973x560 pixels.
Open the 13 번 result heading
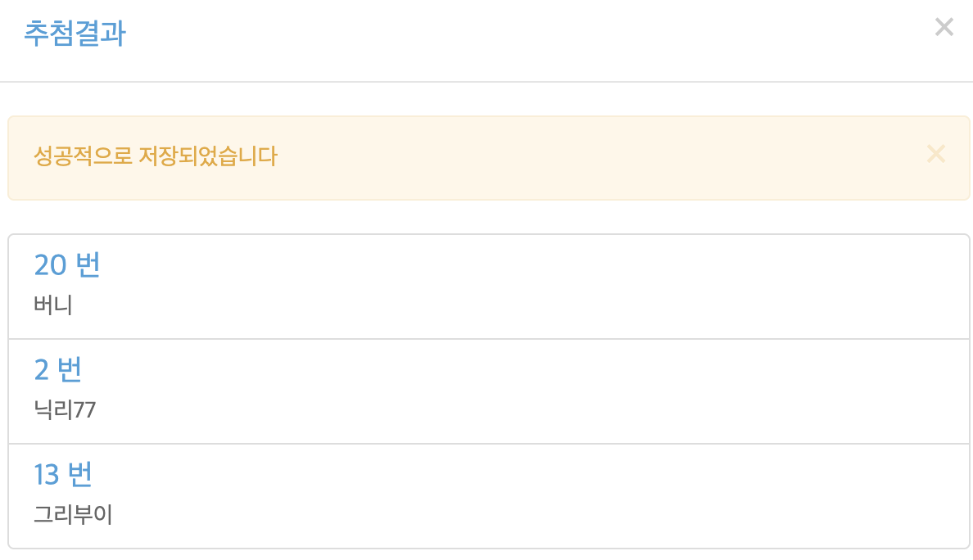[63, 474]
